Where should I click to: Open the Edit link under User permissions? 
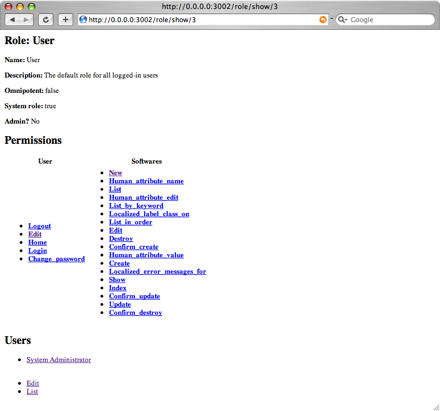[35, 234]
